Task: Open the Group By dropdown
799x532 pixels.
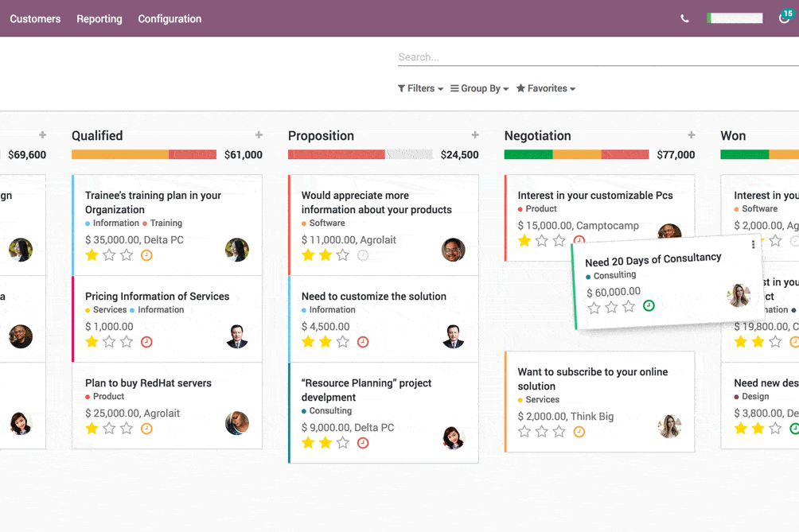Action: tap(479, 88)
